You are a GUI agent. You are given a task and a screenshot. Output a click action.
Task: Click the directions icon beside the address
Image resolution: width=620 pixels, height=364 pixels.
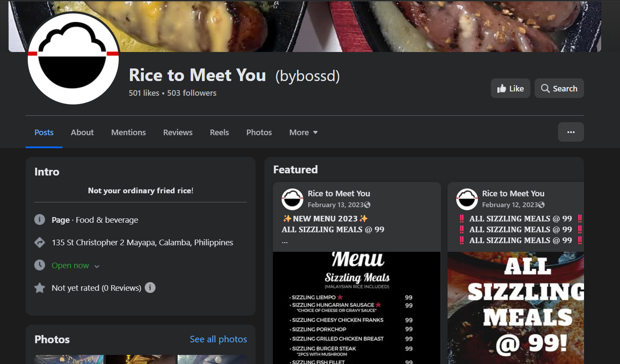[39, 242]
